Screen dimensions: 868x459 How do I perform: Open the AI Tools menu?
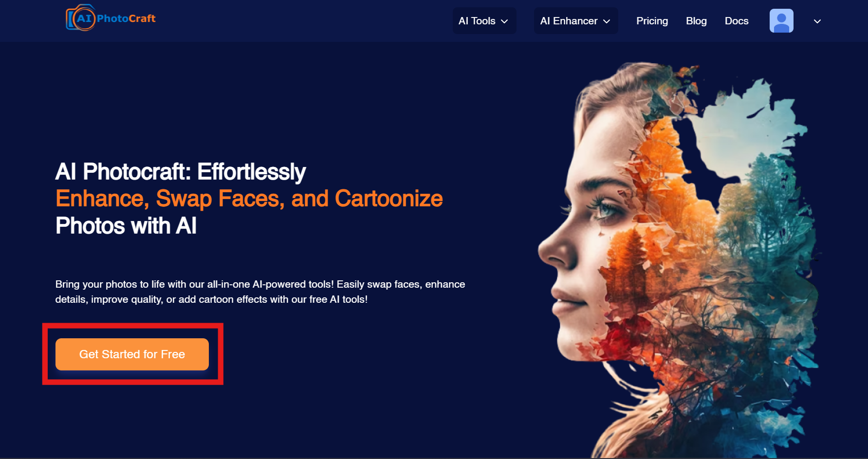point(484,21)
